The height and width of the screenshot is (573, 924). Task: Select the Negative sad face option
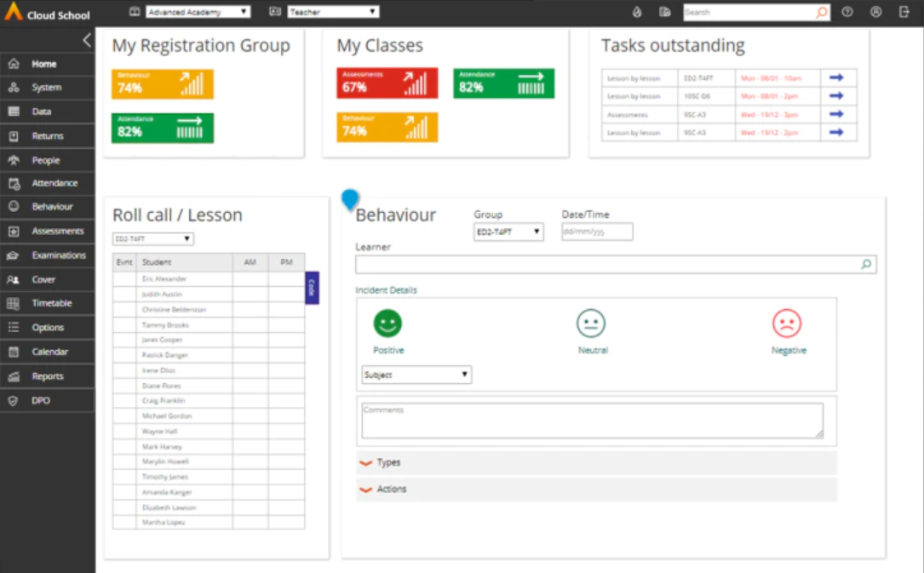pos(787,324)
